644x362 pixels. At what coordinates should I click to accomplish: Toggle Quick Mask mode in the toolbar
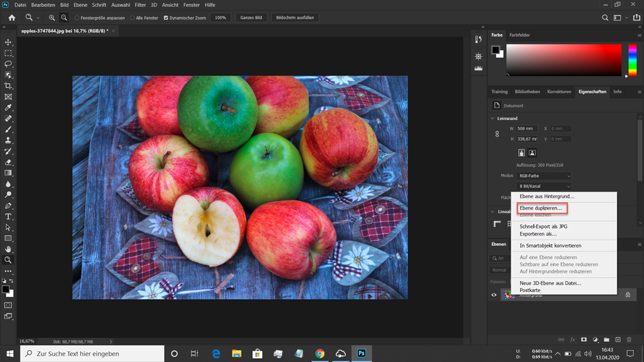click(8, 305)
